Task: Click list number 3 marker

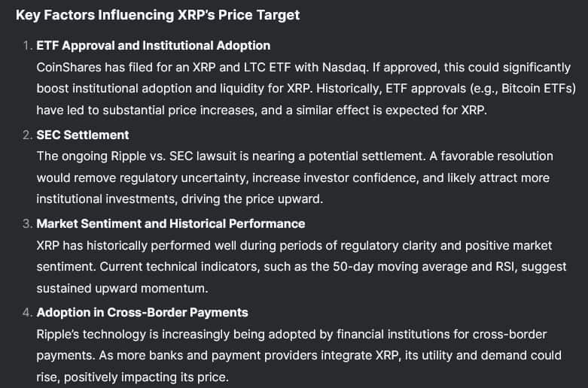Action: pyautogui.click(x=27, y=223)
